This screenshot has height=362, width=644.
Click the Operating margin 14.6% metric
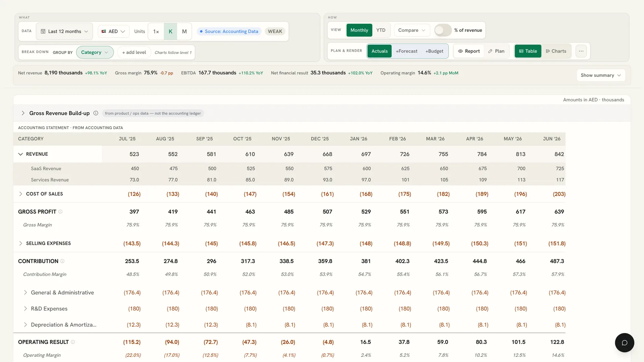tap(419, 73)
